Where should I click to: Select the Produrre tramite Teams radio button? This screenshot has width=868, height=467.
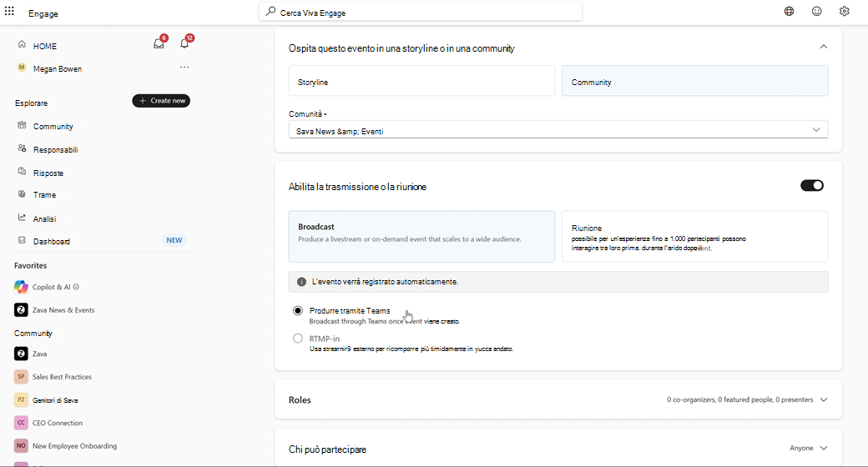(x=298, y=310)
